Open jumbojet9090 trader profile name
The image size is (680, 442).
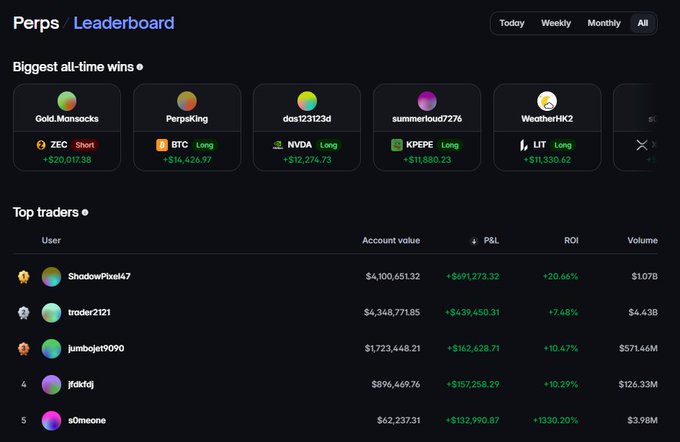(x=96, y=348)
